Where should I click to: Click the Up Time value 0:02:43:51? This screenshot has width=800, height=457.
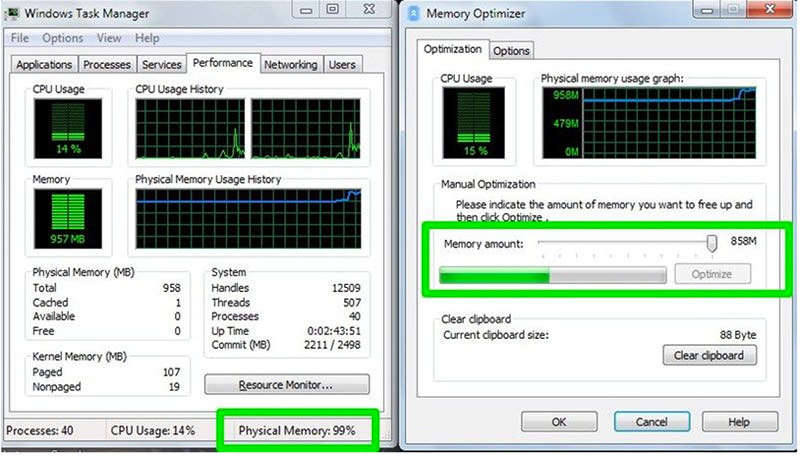pos(334,331)
